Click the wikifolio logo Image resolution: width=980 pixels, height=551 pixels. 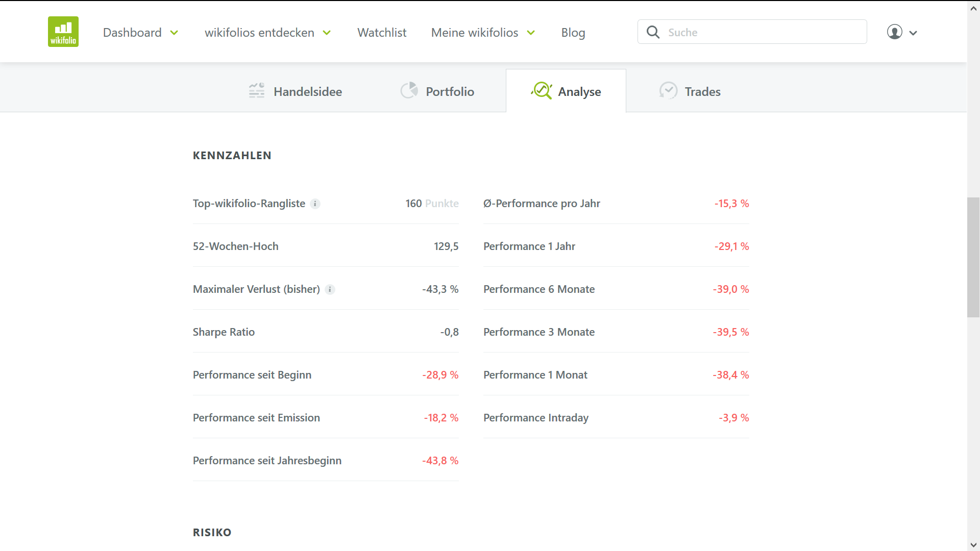(63, 32)
